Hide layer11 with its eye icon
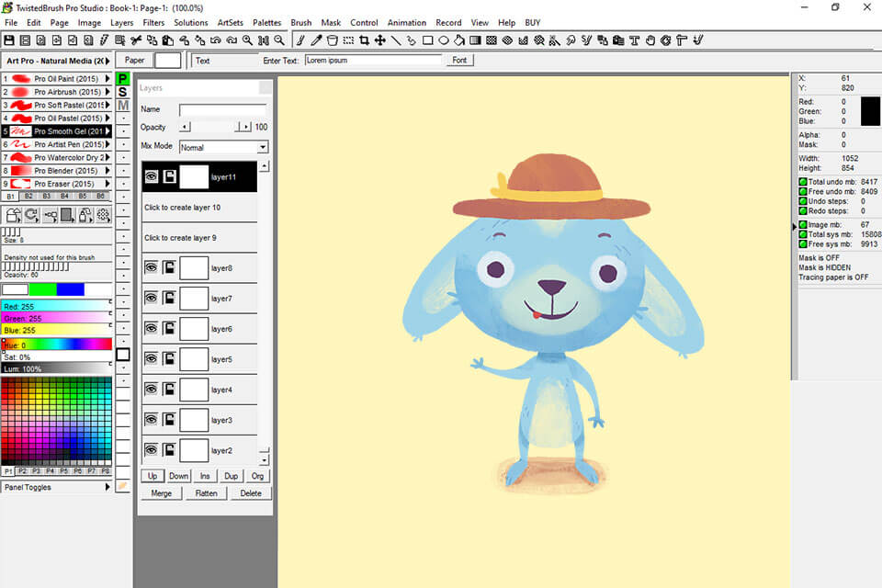This screenshot has width=882, height=588. tap(152, 176)
